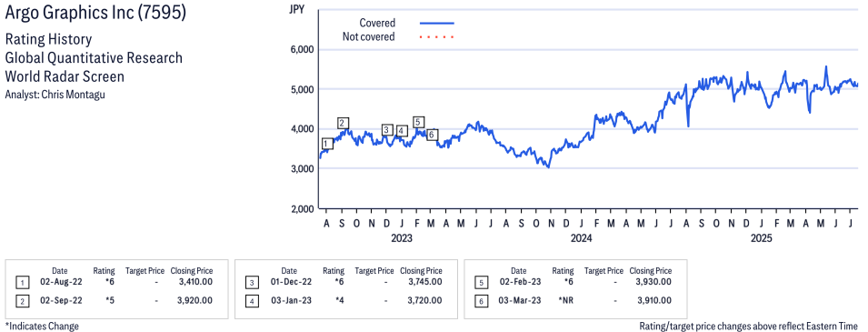Click the Covered legend label
Image resolution: width=868 pixels, height=332 pixels.
377,24
